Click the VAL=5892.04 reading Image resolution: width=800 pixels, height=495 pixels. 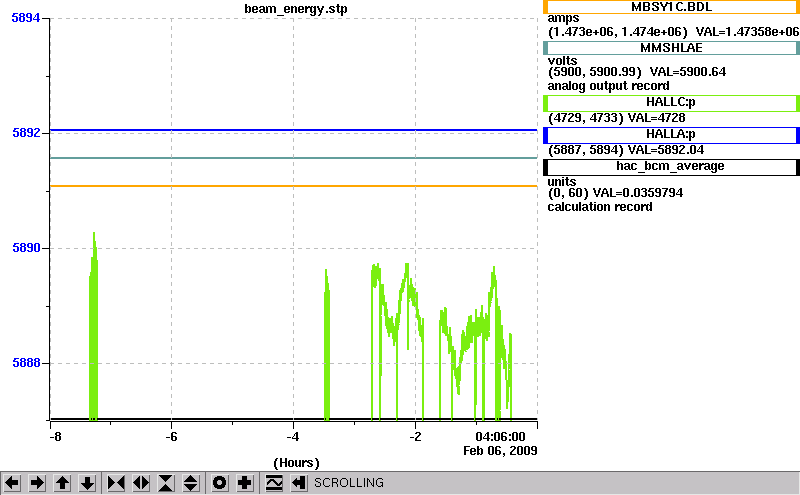click(666, 150)
